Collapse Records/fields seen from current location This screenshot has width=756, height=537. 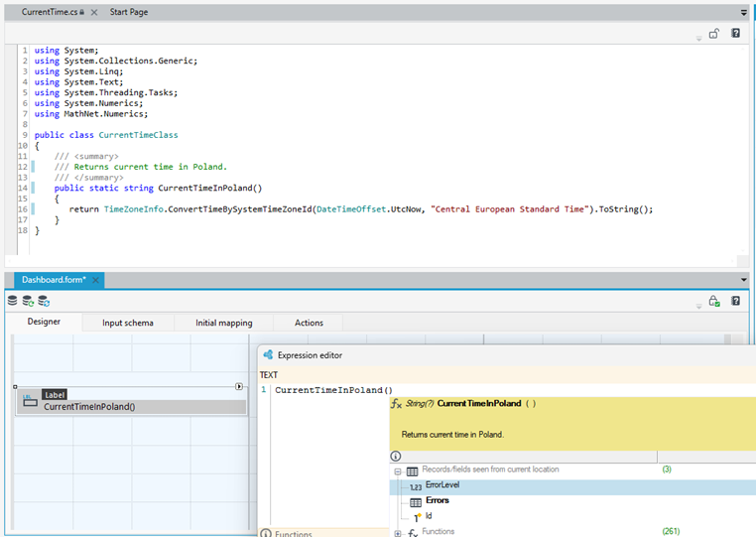[x=398, y=471]
